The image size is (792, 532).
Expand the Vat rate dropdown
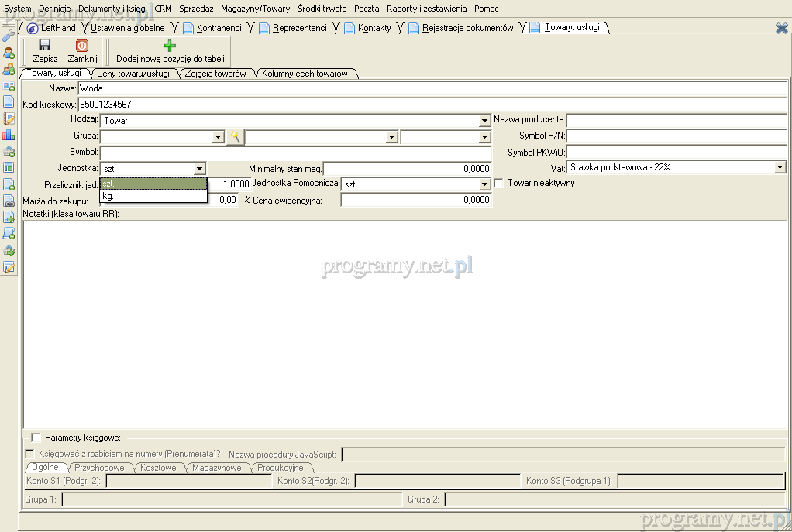coord(780,167)
